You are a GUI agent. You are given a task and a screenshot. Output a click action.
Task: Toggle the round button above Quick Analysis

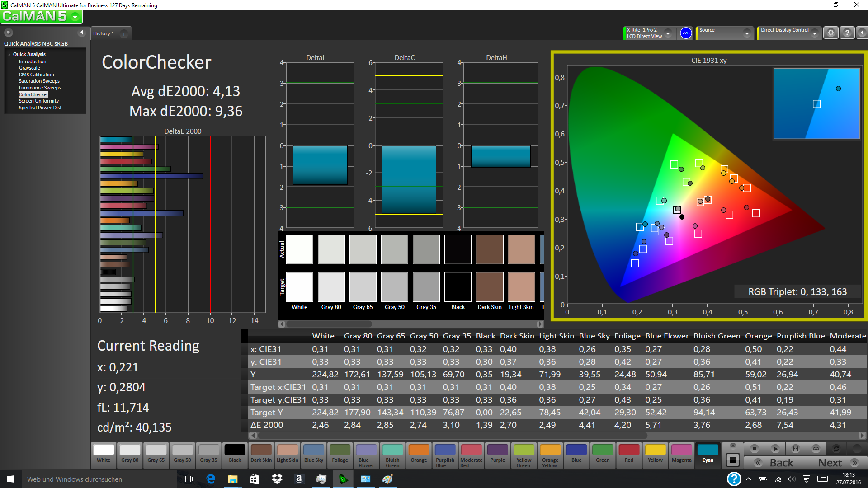point(9,33)
